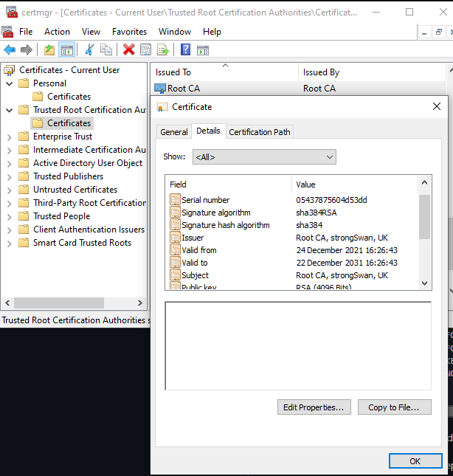
Task: Click the Value column header
Action: coord(354,184)
